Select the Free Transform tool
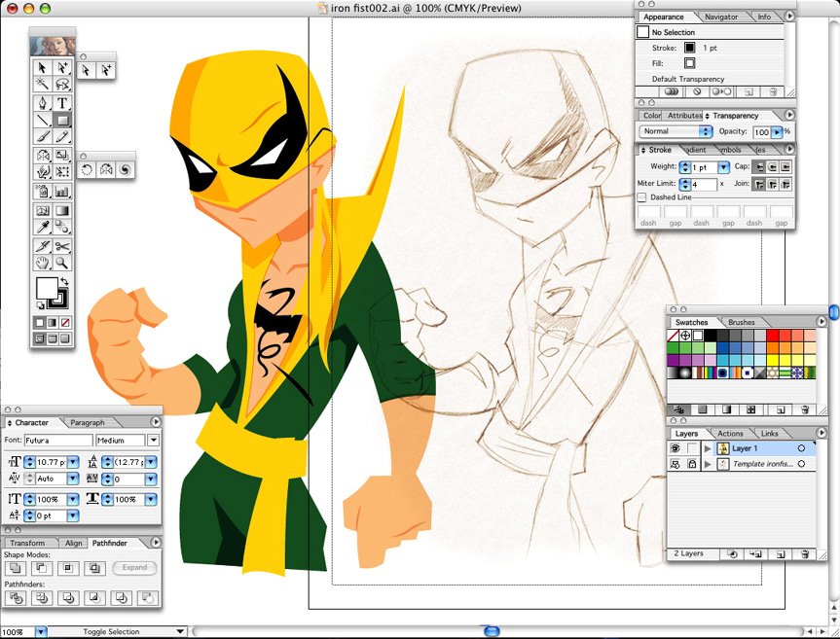Screen dimensions: 840x639 point(62,172)
